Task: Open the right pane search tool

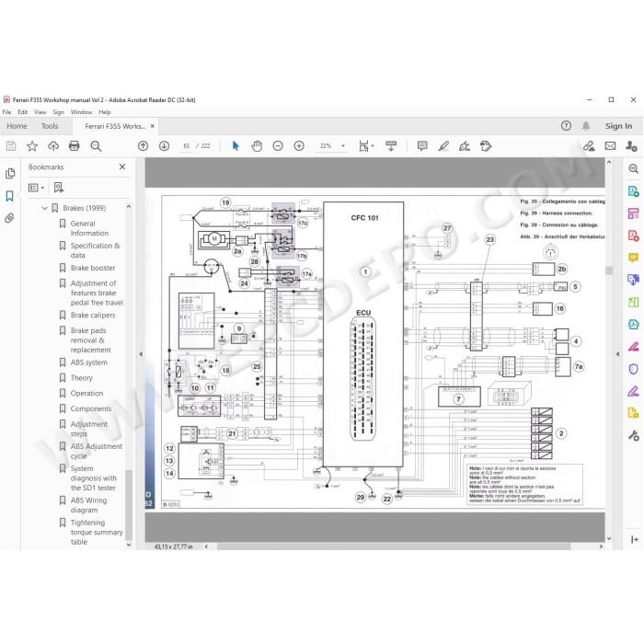Action: tap(633, 168)
